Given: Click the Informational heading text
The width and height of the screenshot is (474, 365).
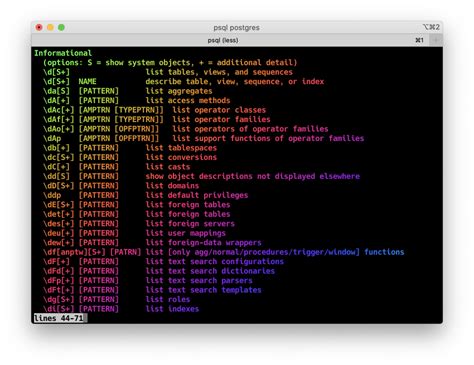Looking at the screenshot, I should (x=63, y=53).
